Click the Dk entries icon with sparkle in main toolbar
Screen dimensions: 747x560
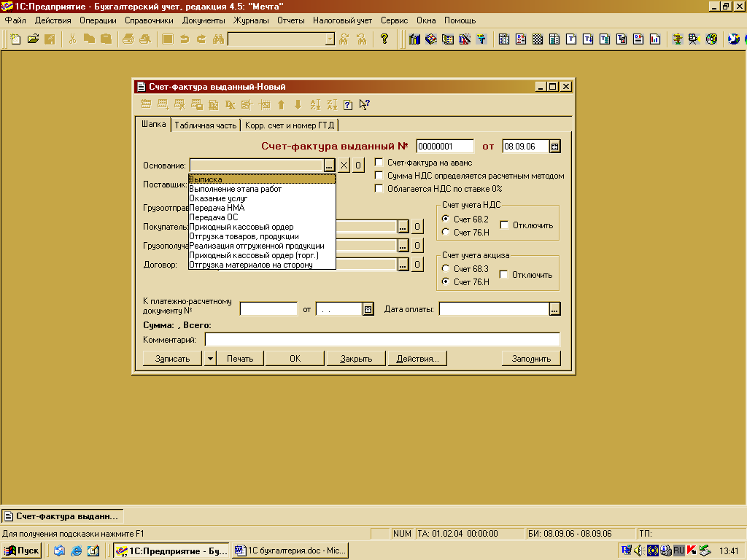465,39
